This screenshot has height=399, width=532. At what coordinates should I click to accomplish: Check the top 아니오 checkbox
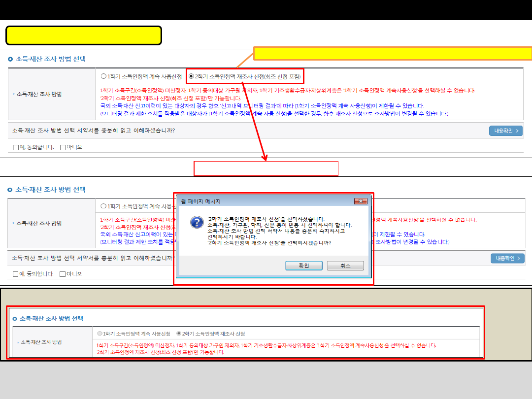[x=63, y=147]
